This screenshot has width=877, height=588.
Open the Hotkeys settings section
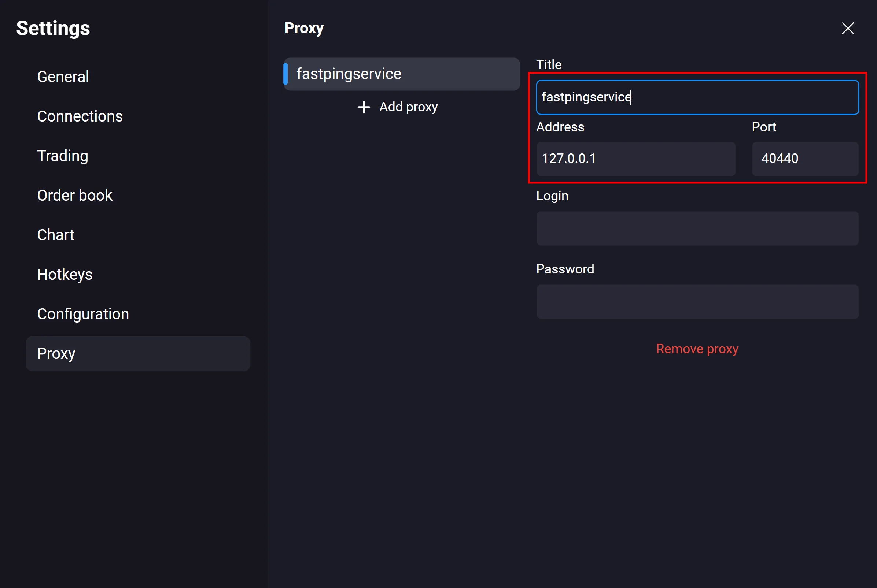pyautogui.click(x=65, y=275)
